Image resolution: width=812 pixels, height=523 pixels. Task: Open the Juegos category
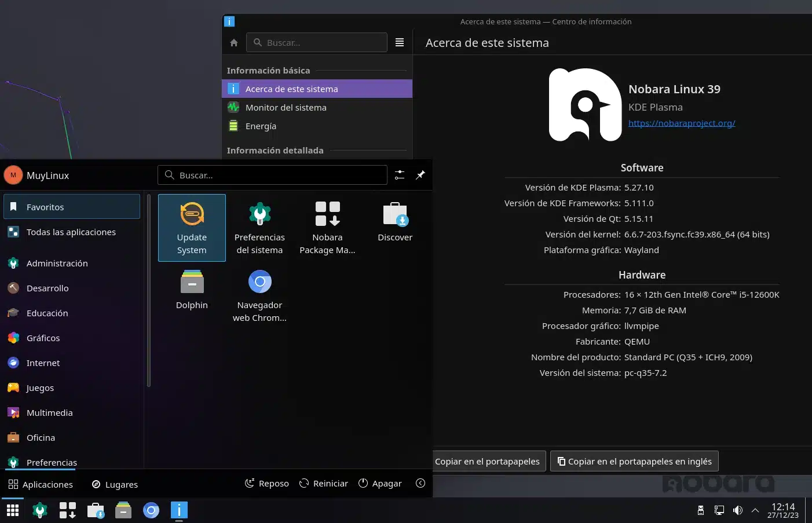pos(72,387)
